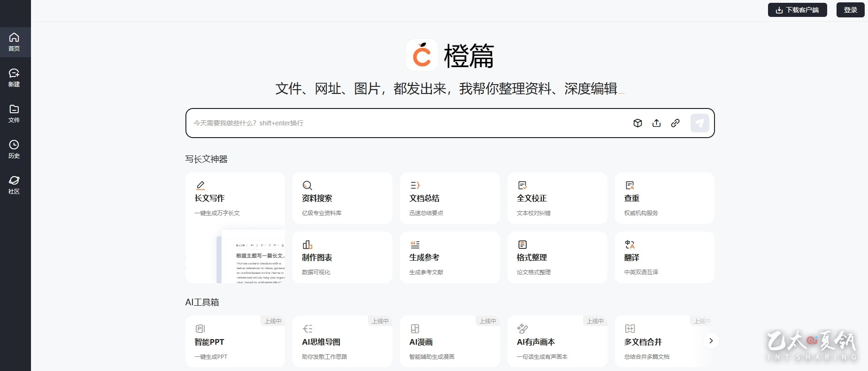Click the 多文档合并 merge icon
This screenshot has width=868, height=371.
pos(630,329)
